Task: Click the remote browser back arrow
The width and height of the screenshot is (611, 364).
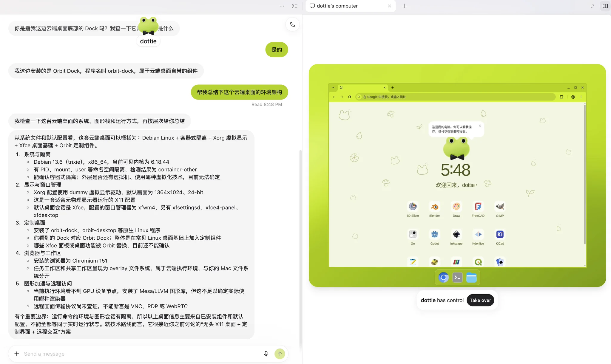Action: pyautogui.click(x=334, y=97)
